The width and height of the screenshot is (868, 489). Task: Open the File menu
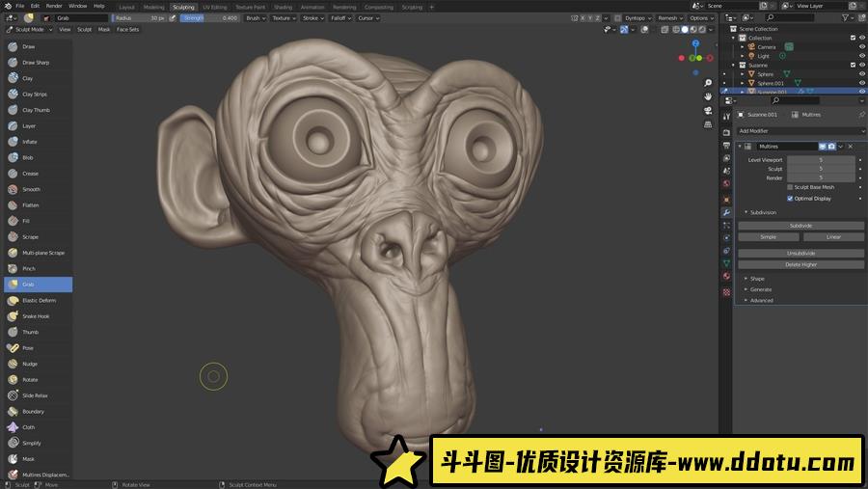tap(20, 6)
